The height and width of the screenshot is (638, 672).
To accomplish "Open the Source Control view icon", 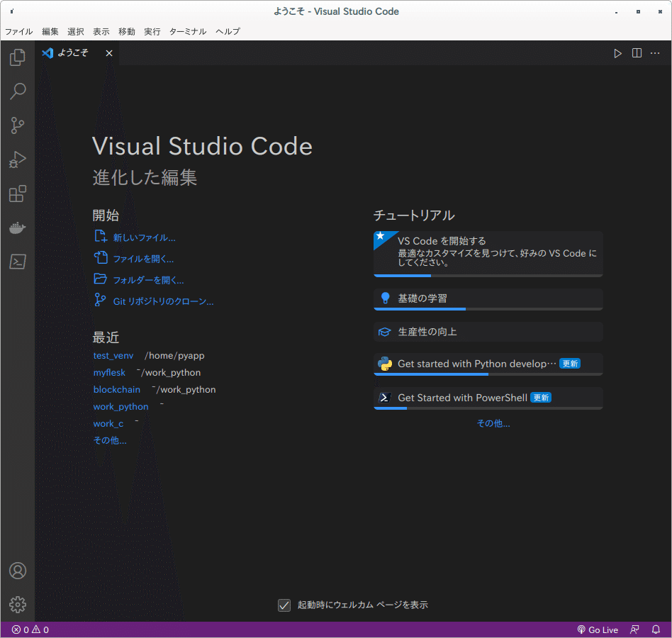I will coord(18,125).
